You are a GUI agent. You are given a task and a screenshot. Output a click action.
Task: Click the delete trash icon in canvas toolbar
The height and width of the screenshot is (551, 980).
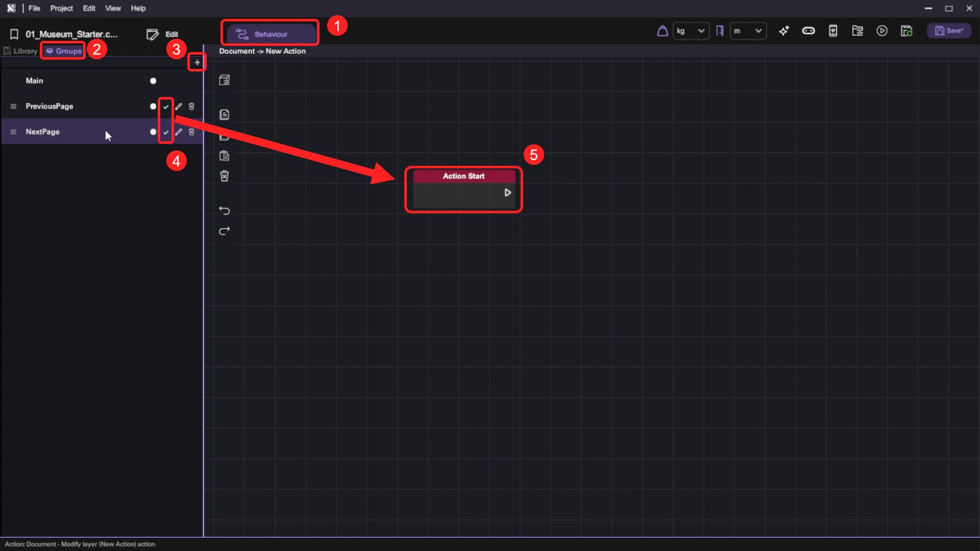[x=224, y=176]
